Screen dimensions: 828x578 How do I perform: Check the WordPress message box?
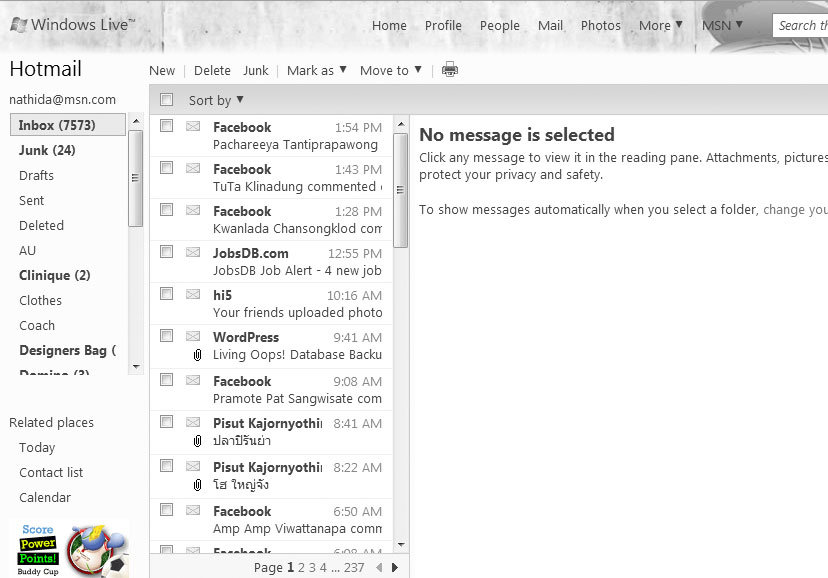(166, 336)
